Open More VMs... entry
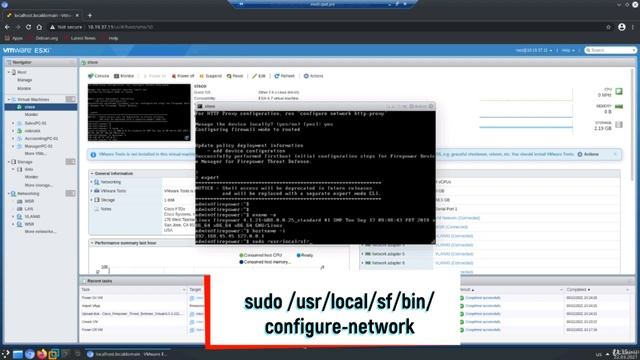Image resolution: width=640 pixels, height=360 pixels. (x=36, y=153)
